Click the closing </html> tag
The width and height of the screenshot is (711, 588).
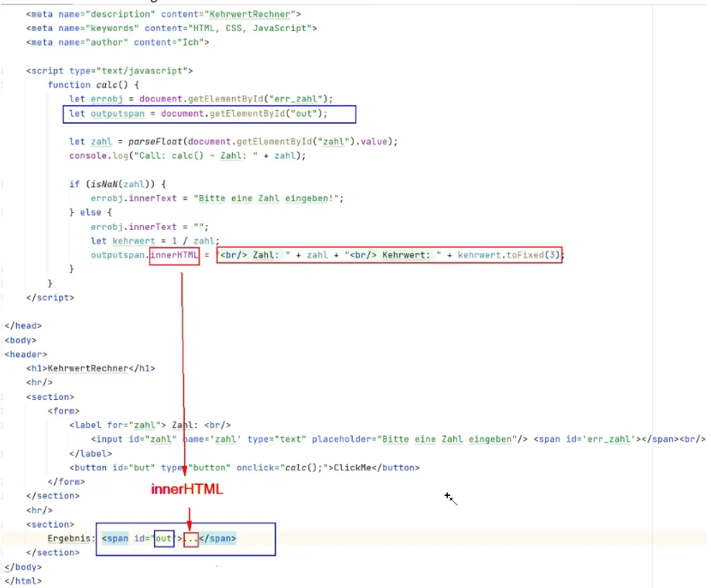23,581
